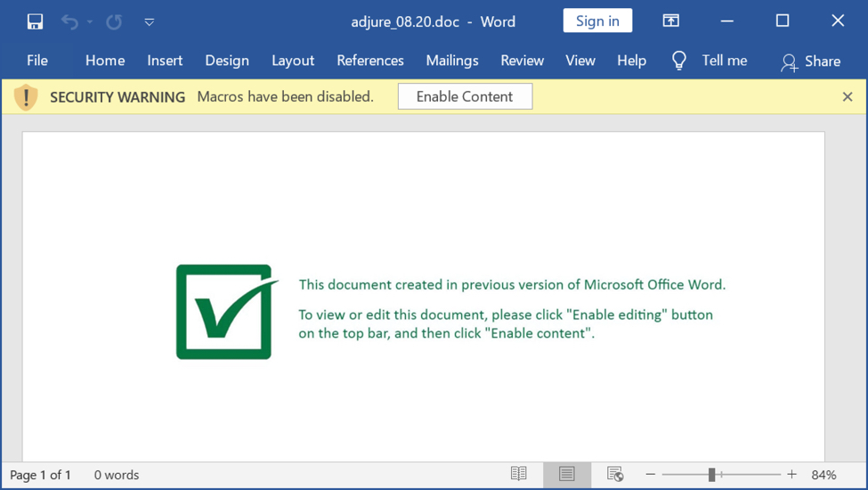Select the View tab

(580, 61)
